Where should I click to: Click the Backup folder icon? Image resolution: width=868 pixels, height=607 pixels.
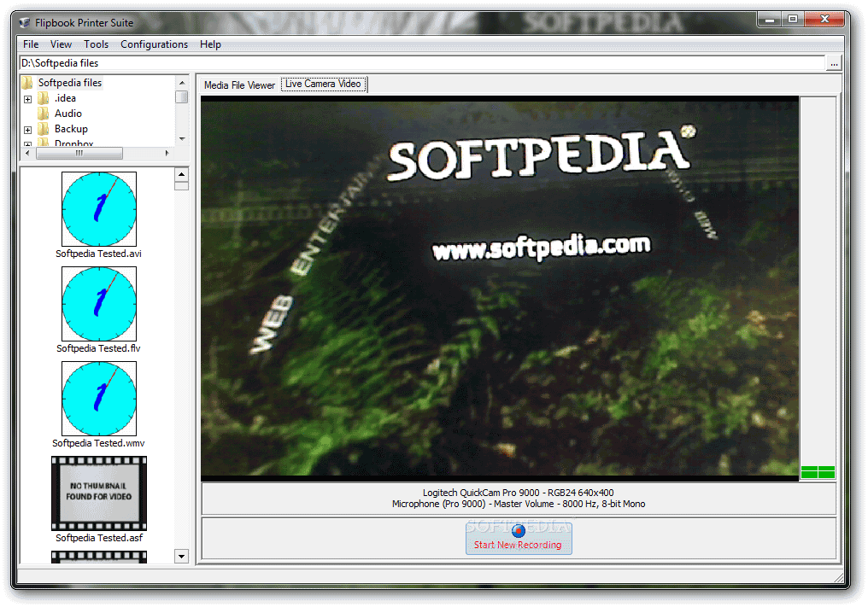click(44, 130)
